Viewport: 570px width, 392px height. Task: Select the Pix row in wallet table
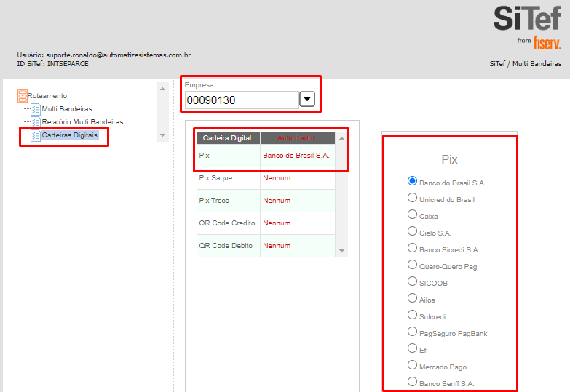tap(266, 156)
